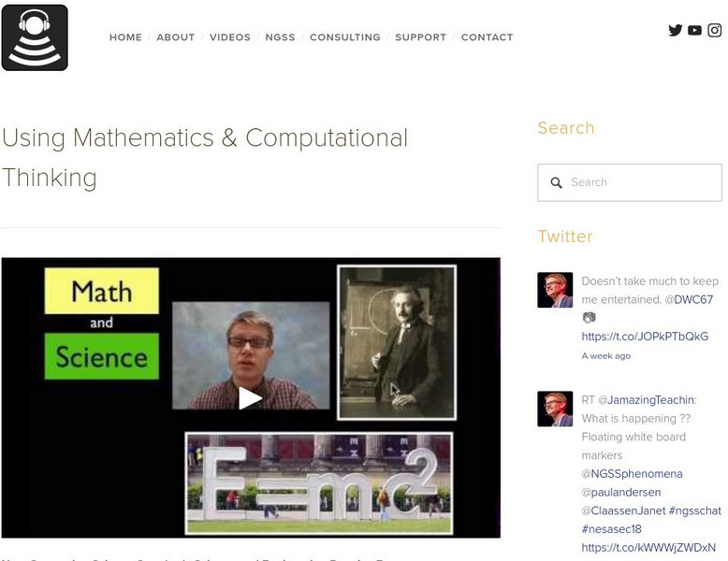Click the green Science label in video
The width and height of the screenshot is (728, 561).
102,356
